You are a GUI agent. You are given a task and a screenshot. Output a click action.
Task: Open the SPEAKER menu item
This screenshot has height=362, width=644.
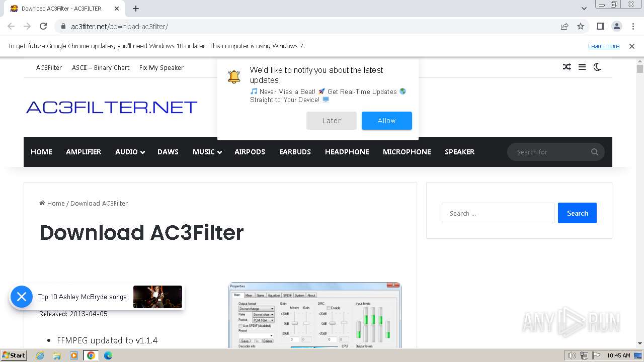tap(460, 152)
